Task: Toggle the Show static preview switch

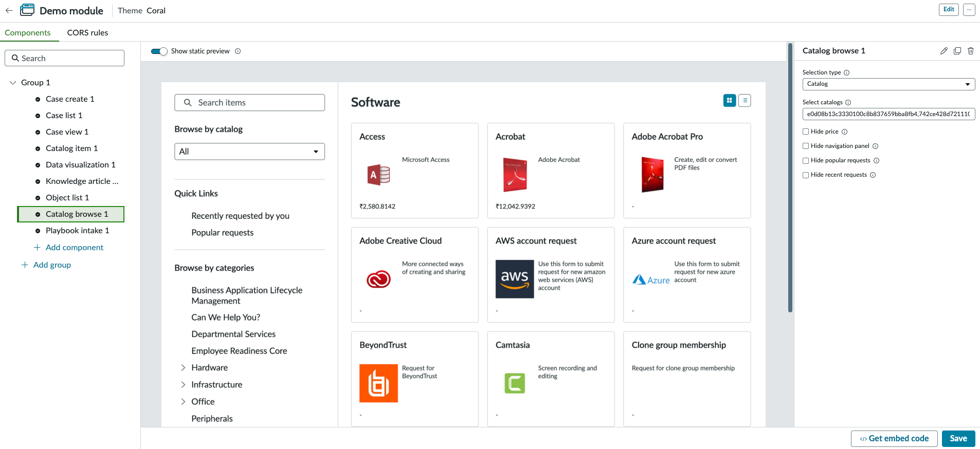Action: pyautogui.click(x=159, y=51)
